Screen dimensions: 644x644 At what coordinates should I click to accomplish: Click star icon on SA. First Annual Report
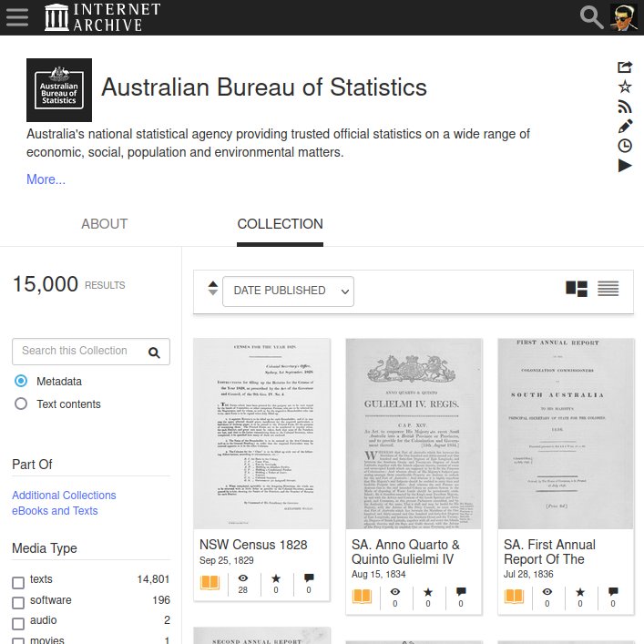coord(580,592)
